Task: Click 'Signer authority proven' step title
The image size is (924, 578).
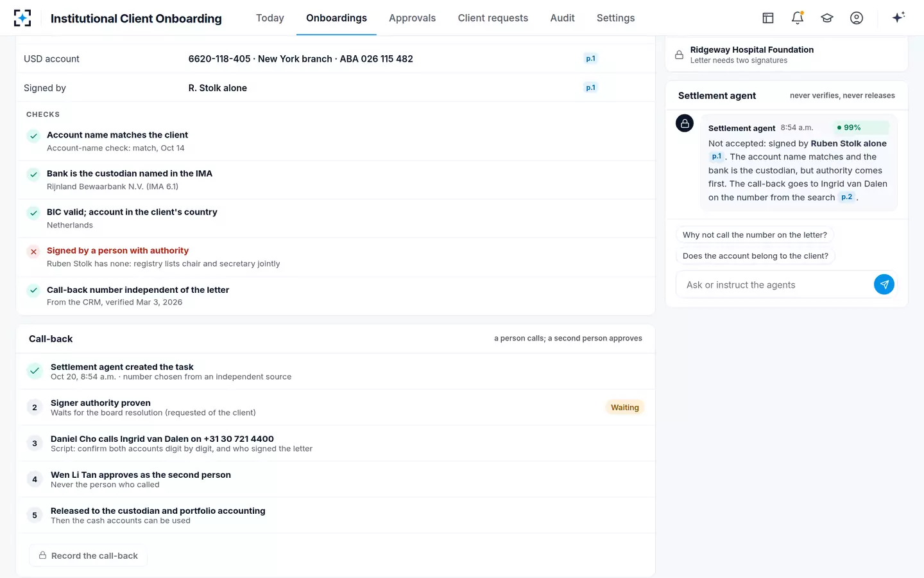Action: [x=101, y=403]
